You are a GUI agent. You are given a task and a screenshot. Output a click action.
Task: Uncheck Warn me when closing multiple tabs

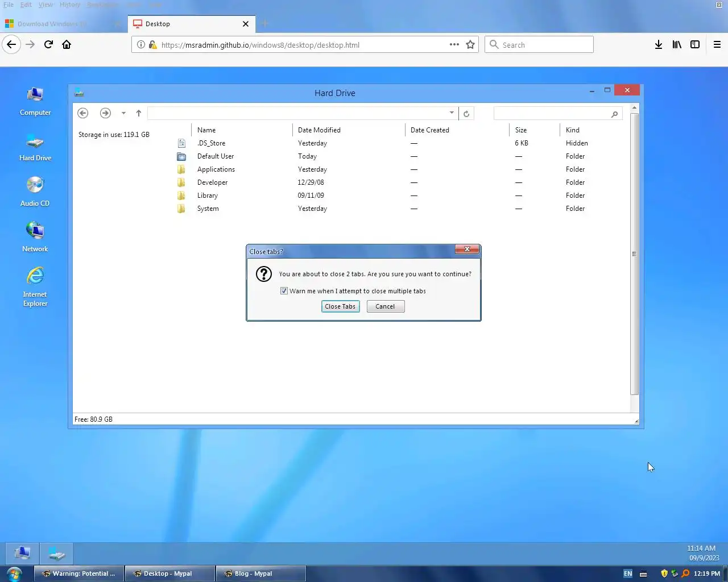point(284,291)
